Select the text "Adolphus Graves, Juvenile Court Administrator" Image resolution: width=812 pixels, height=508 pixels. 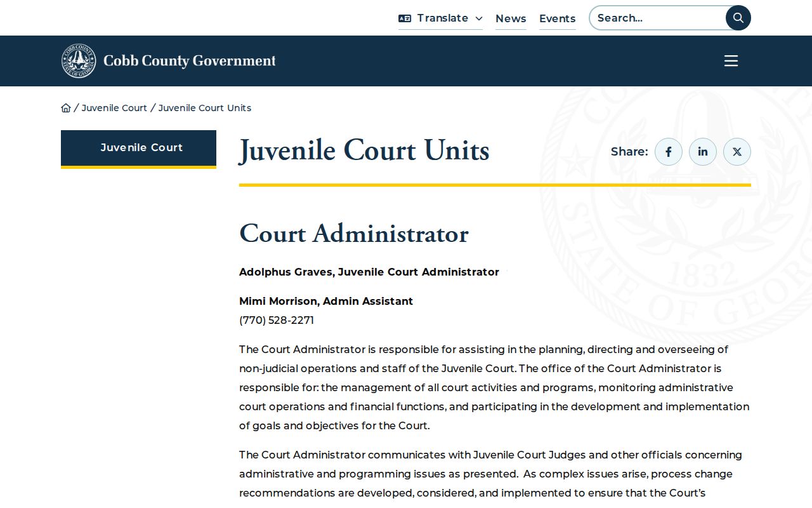[x=369, y=272]
